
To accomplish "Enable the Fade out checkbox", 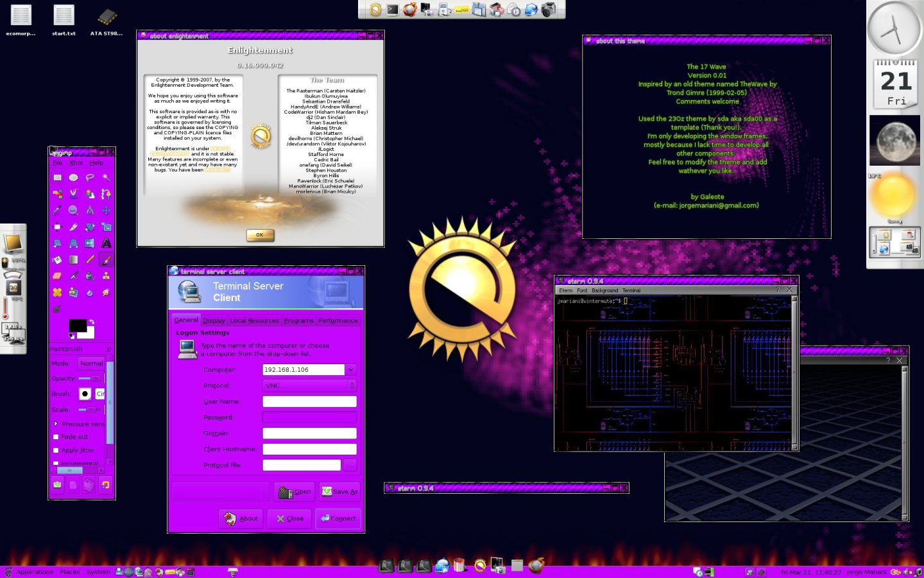I will 56,437.
